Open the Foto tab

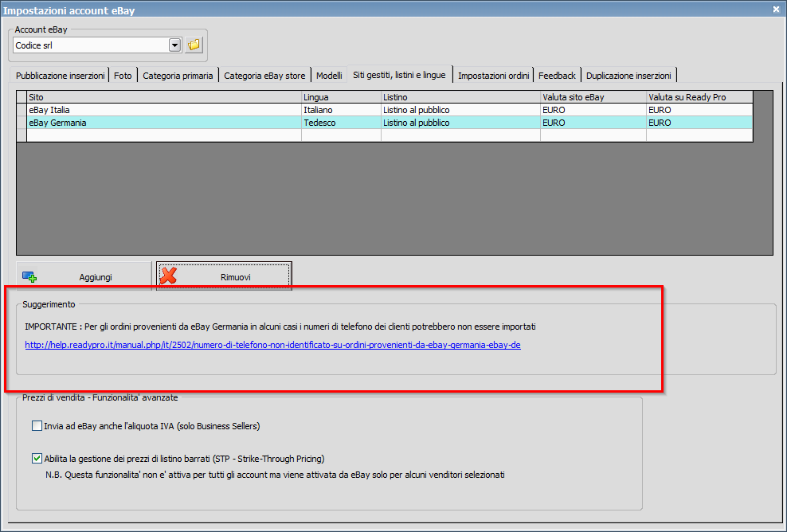[x=123, y=76]
